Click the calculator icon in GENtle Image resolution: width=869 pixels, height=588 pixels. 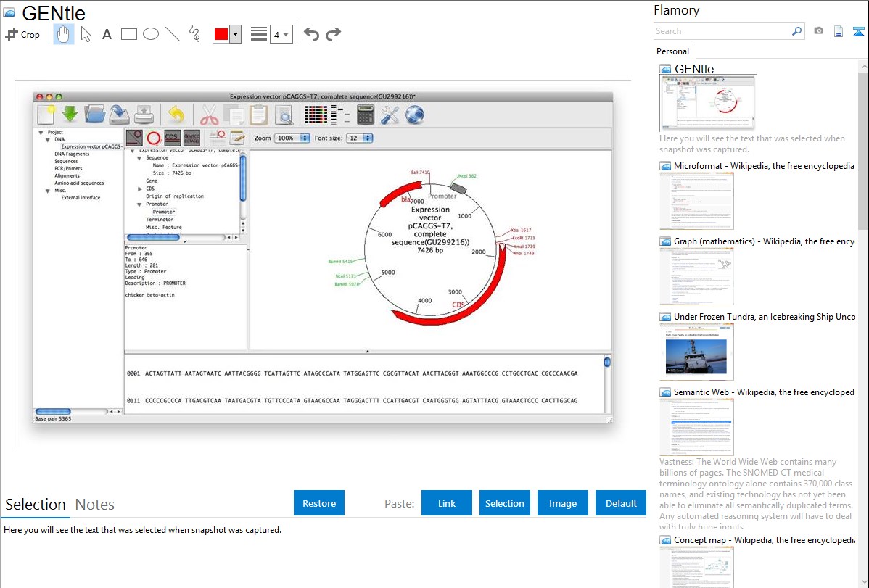coord(365,115)
